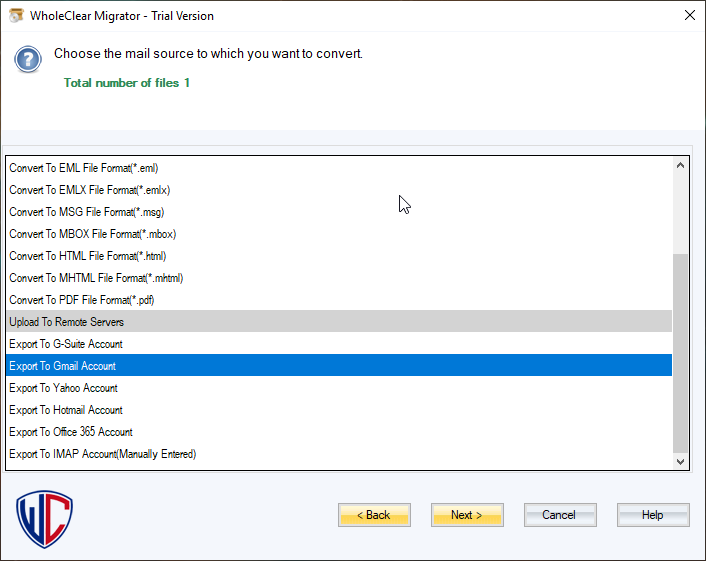The height and width of the screenshot is (561, 706).
Task: Click the app icon in title bar
Action: 16,16
